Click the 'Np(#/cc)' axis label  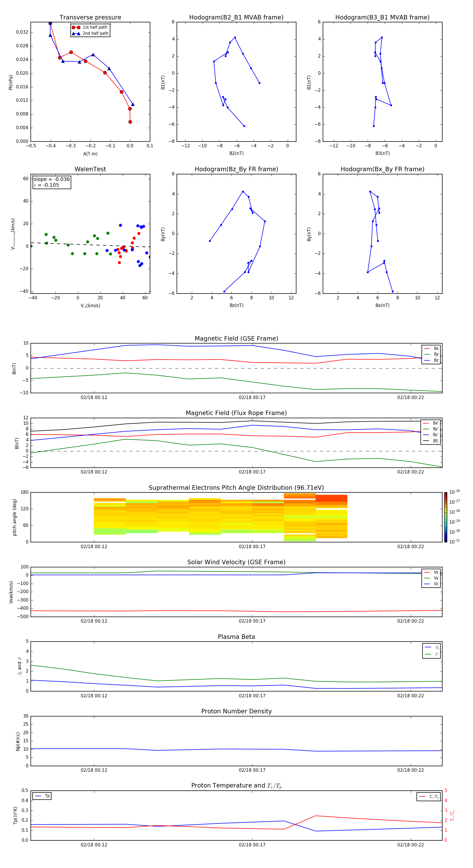pyautogui.click(x=18, y=741)
